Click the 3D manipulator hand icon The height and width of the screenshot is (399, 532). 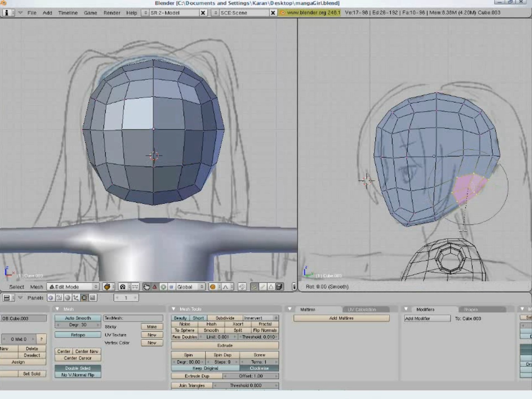pos(146,287)
